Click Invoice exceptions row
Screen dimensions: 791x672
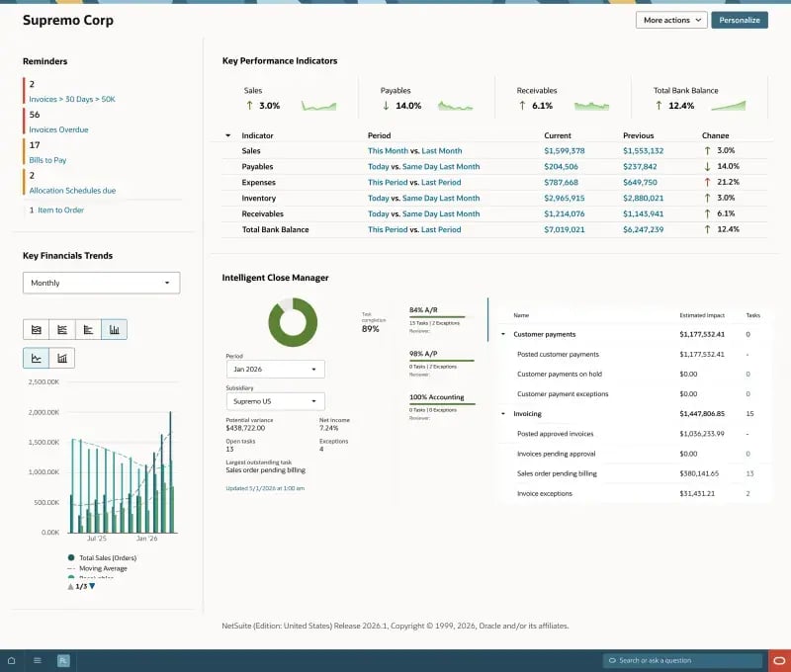635,493
